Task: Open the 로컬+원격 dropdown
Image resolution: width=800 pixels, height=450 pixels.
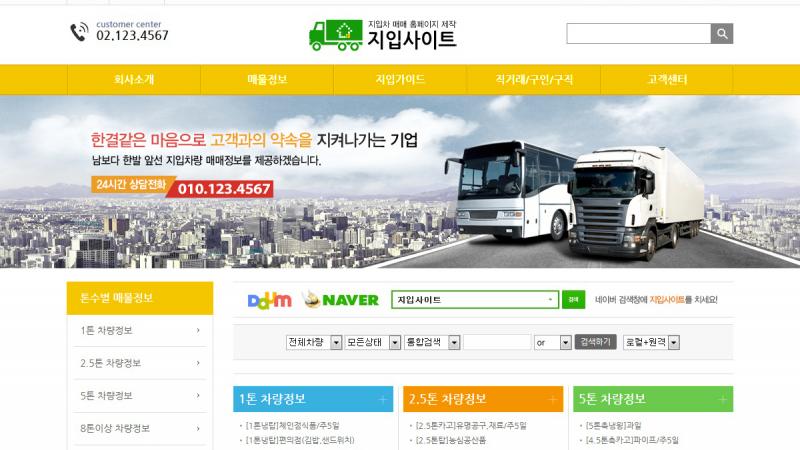Action: tap(652, 342)
